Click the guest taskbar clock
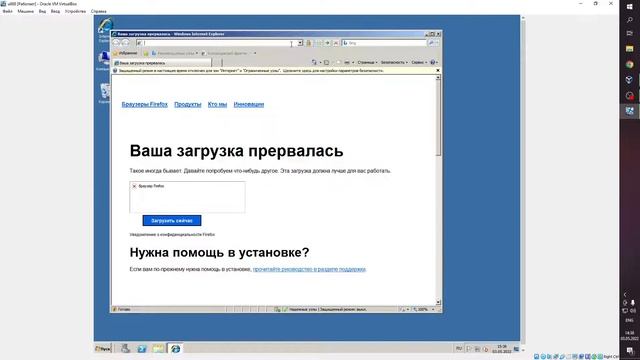This screenshot has height=360, width=640. [x=502, y=349]
